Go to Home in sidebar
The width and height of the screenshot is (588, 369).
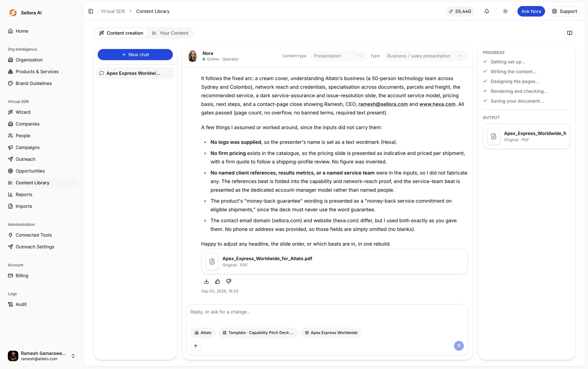point(42,31)
